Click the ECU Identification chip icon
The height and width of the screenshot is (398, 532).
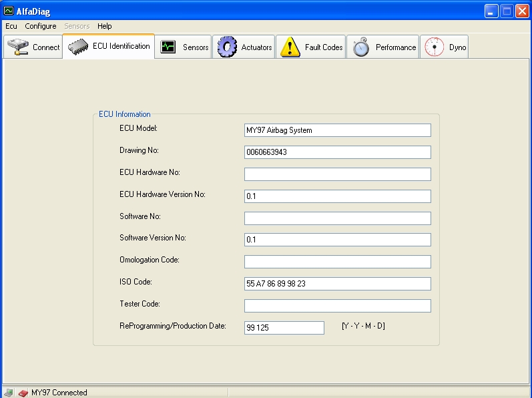coord(78,47)
